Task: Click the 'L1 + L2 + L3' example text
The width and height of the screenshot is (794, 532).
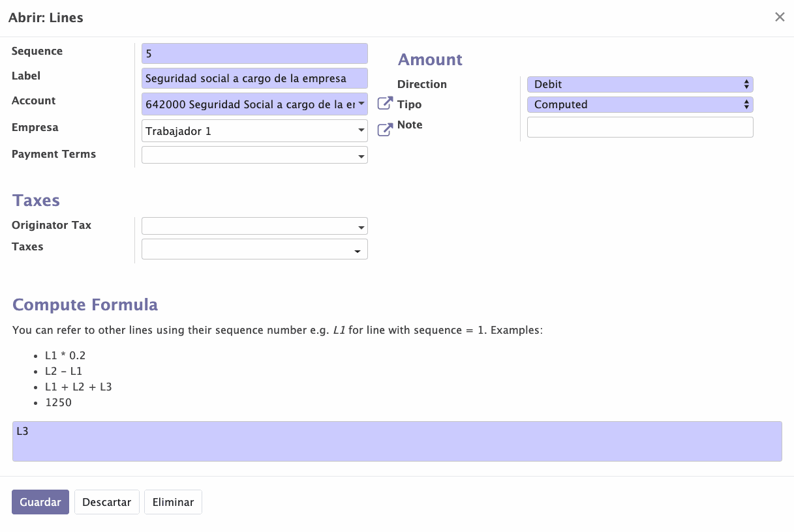Action: (x=78, y=387)
